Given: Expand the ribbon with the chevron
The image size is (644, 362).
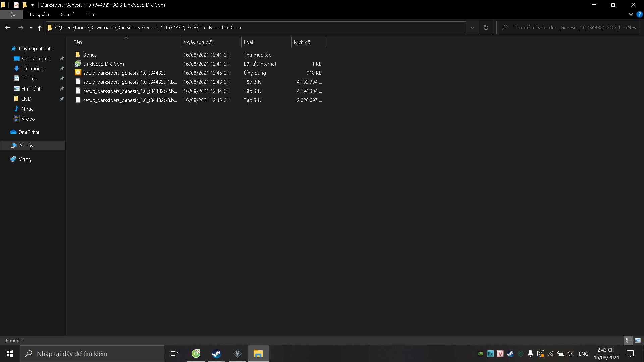Looking at the screenshot, I should tap(631, 14).
